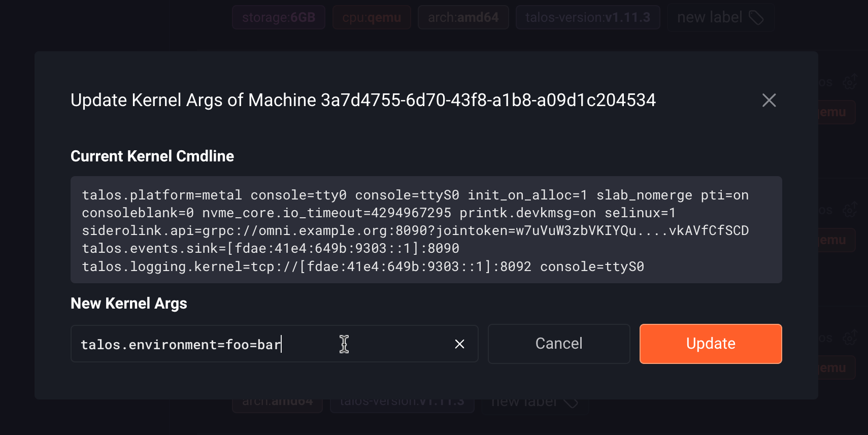Click the cpu:qemu label at top

point(372,17)
